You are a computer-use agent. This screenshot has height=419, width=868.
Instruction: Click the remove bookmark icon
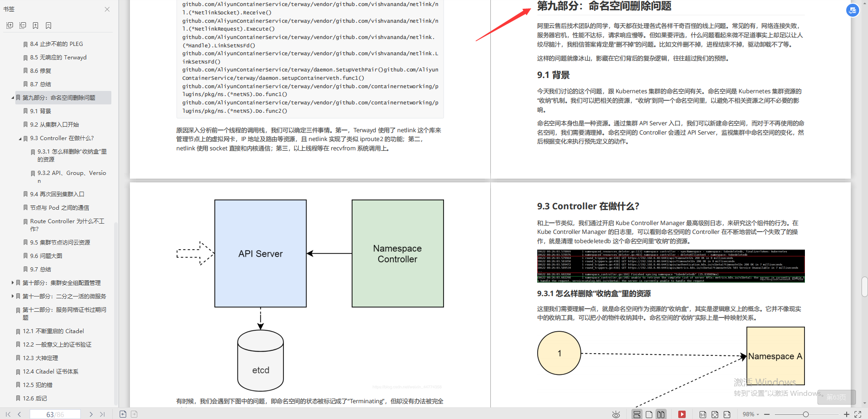point(48,26)
